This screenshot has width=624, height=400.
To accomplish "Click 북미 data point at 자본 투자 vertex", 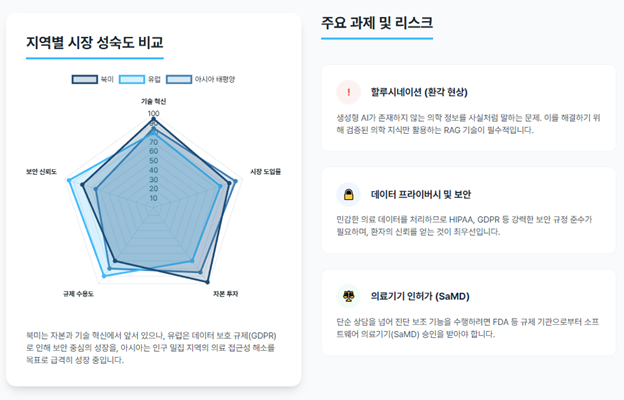I will [207, 282].
